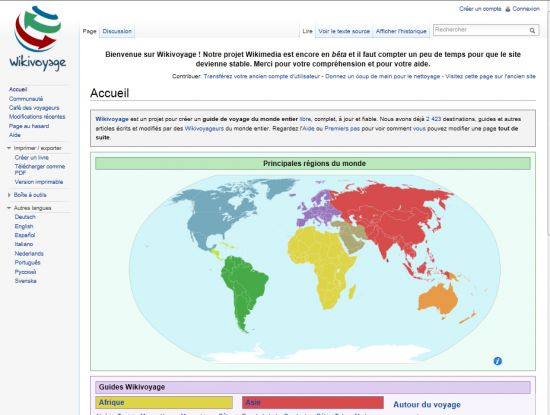Click the Connexion link
The image size is (550, 415).
coord(526,9)
